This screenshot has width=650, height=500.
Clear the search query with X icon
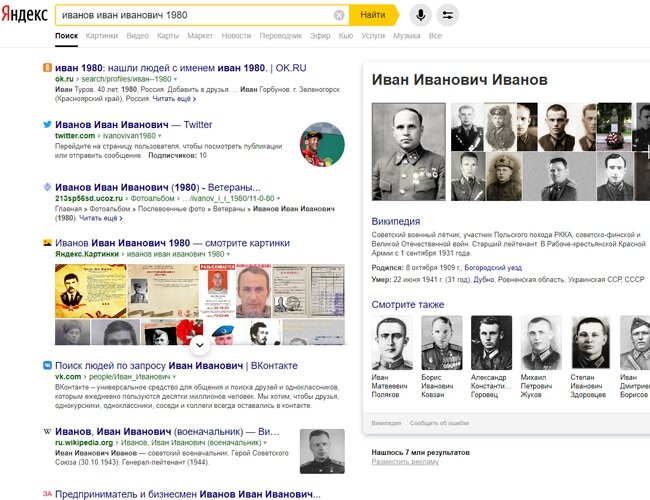pyautogui.click(x=339, y=15)
